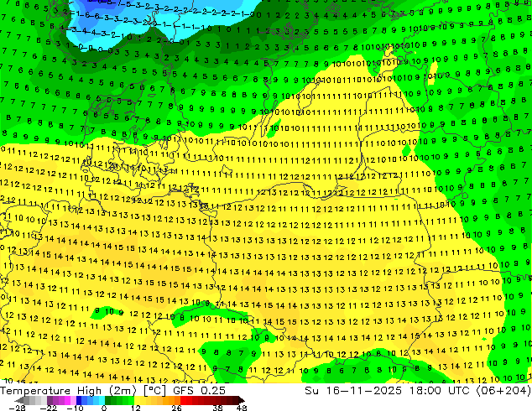This screenshot has height=411, width=532.
Task: Click the '12' legend label
Action: click(136, 408)
